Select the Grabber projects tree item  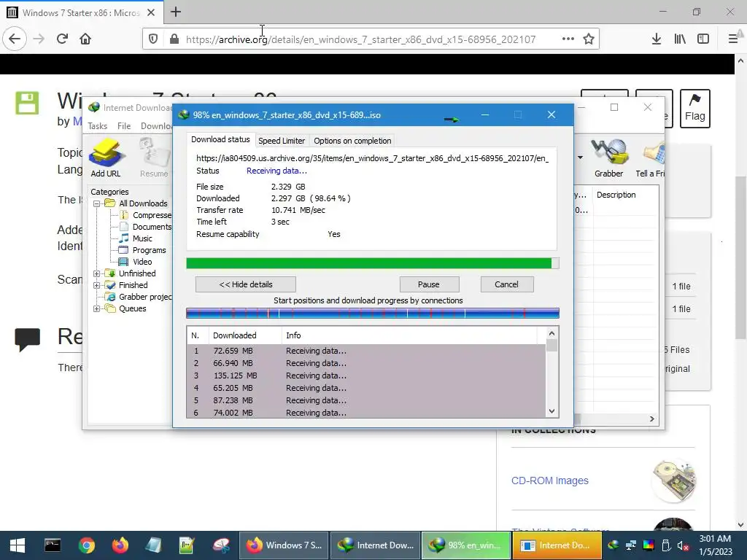click(x=138, y=297)
